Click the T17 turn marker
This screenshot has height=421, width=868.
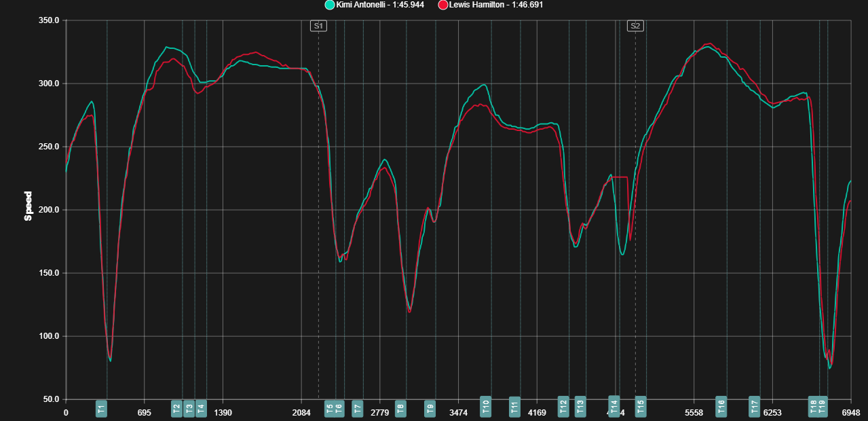tap(755, 406)
